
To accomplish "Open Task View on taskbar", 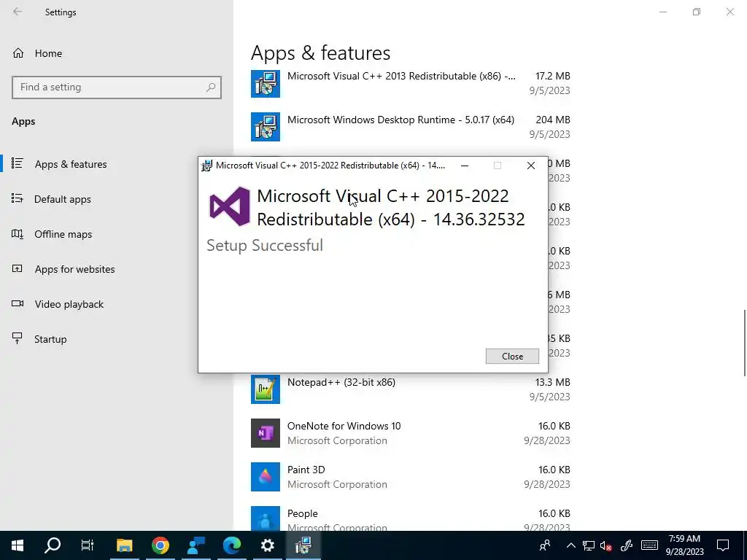I will pyautogui.click(x=88, y=545).
